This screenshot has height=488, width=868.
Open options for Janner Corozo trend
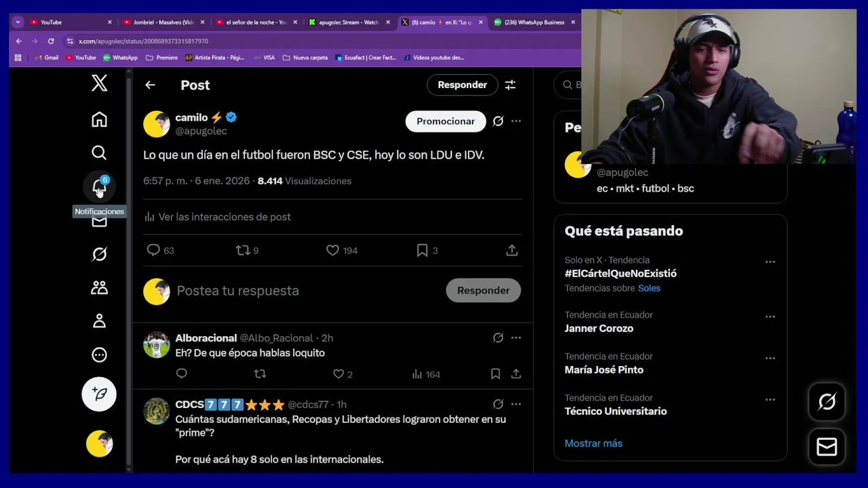pyautogui.click(x=770, y=317)
